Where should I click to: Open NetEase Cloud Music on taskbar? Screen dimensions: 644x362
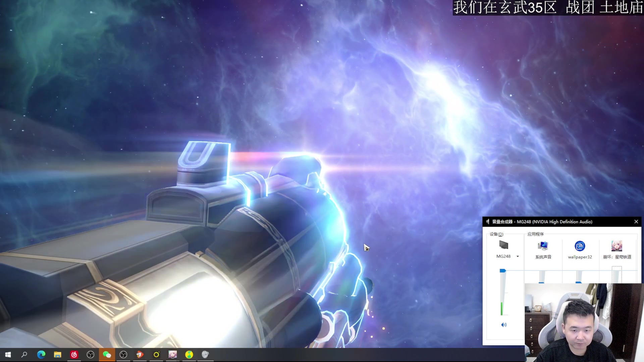[74, 355]
